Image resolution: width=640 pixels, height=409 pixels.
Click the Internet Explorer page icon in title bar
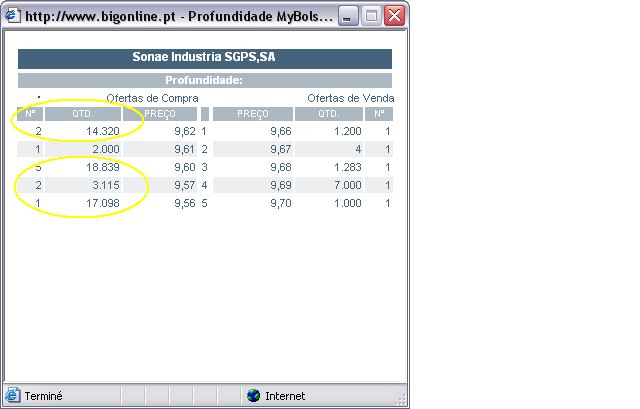pos(12,16)
